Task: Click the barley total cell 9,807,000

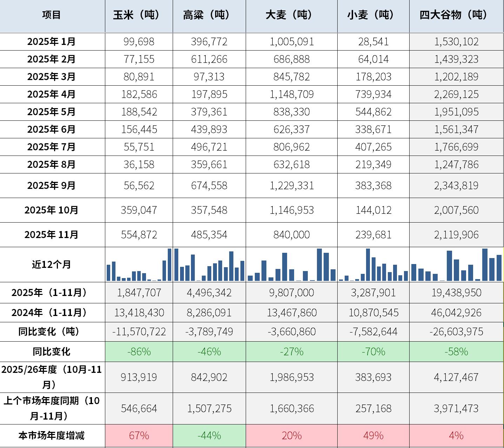Action: pyautogui.click(x=291, y=292)
